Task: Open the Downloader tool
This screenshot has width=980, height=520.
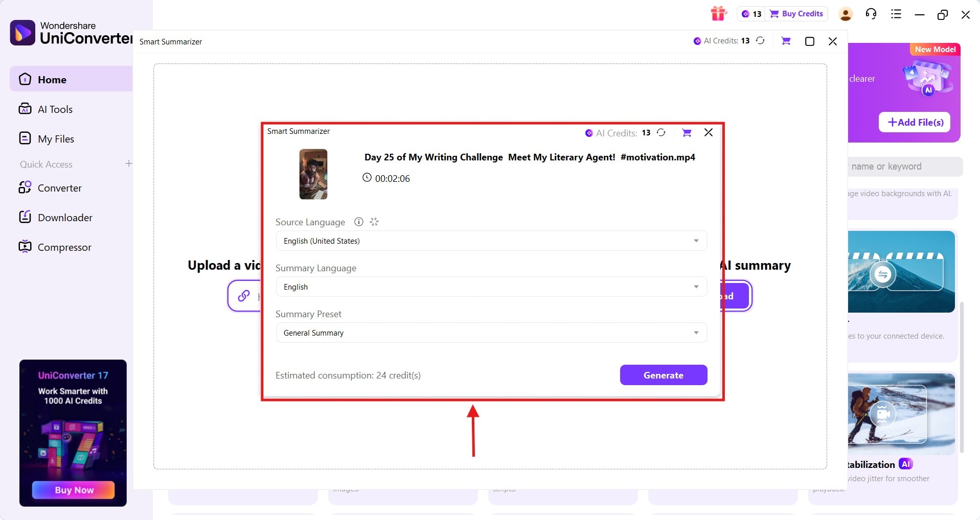Action: [x=65, y=217]
